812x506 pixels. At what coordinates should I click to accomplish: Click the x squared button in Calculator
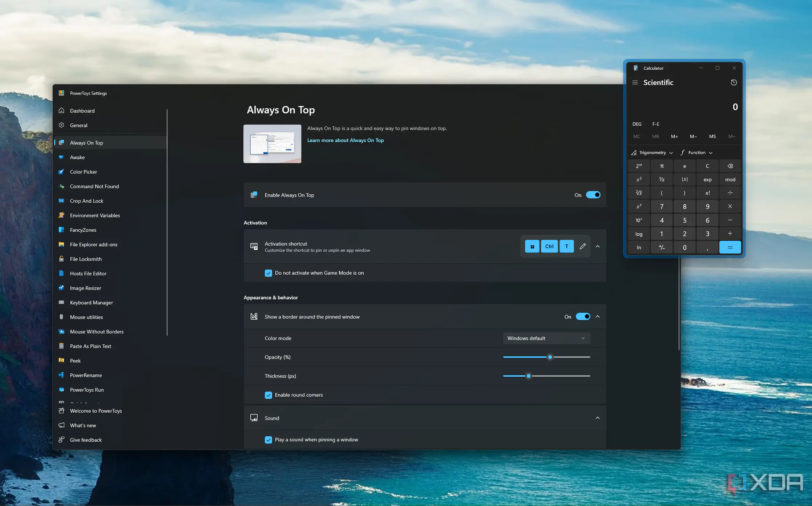(x=639, y=179)
